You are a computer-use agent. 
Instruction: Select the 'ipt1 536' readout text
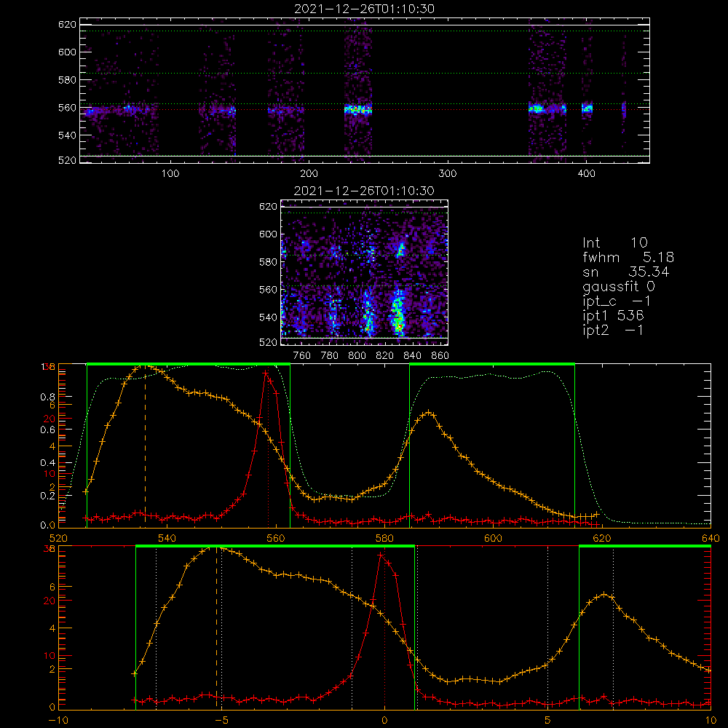click(x=613, y=316)
